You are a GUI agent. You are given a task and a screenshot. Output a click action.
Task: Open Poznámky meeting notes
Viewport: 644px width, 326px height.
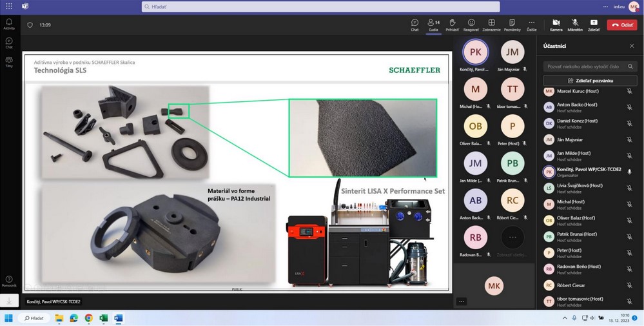point(512,25)
